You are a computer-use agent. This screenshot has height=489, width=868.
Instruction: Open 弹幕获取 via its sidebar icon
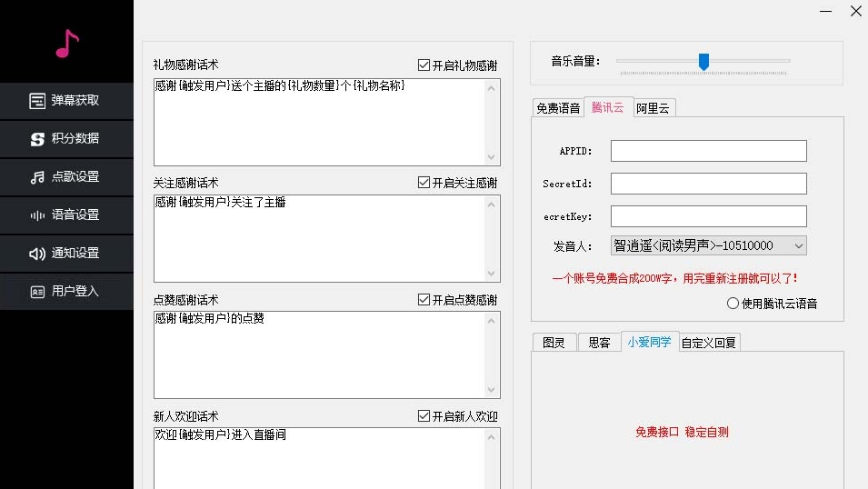37,101
